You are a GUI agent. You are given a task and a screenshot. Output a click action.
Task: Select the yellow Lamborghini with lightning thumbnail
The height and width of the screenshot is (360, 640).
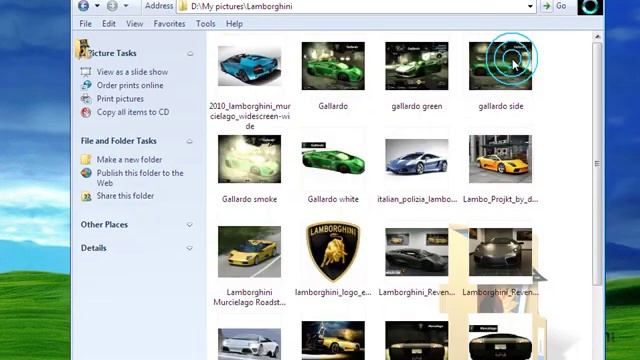(333, 340)
